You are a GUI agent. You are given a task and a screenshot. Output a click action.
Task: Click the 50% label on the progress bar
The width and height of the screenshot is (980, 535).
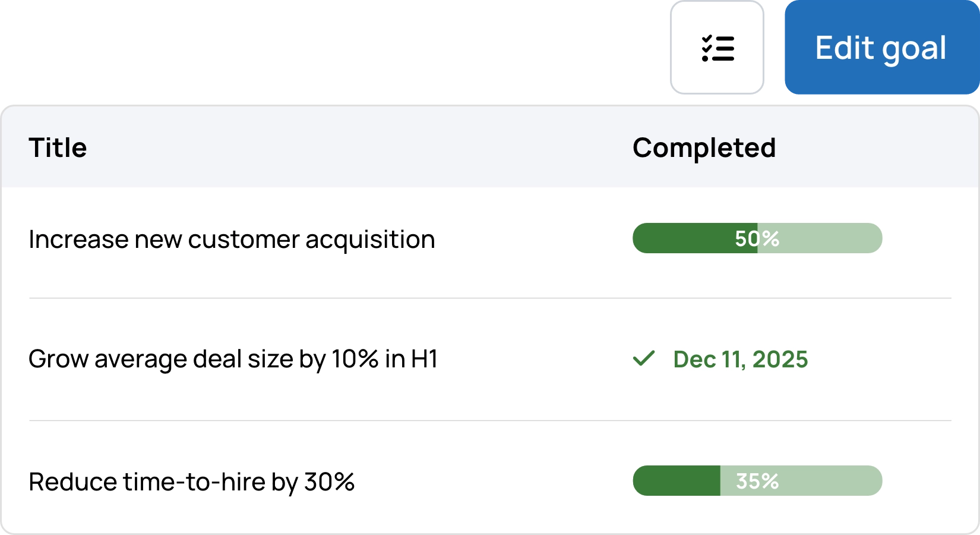[757, 238]
